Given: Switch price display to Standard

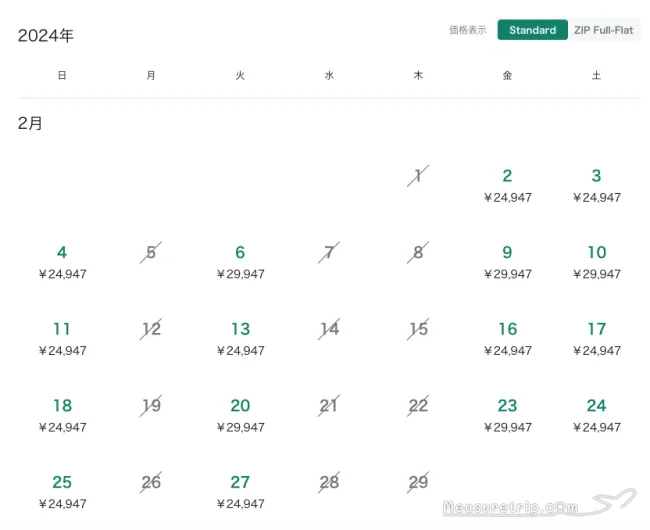Looking at the screenshot, I should point(532,30).
